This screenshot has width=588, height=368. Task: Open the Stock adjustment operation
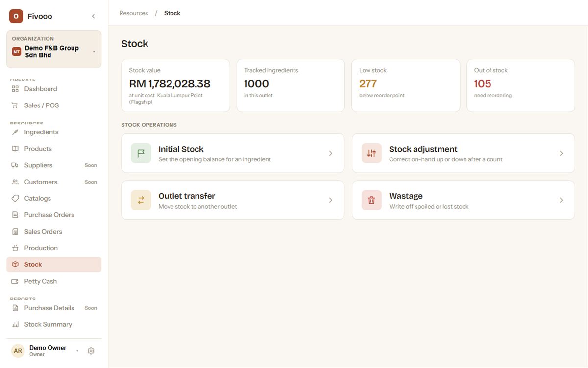pyautogui.click(x=463, y=153)
